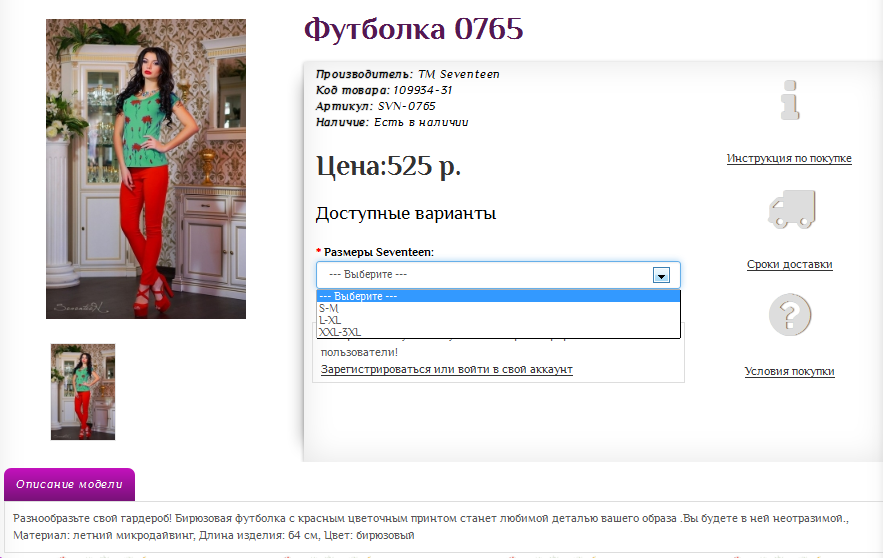Switch to the Описание модели tab
This screenshot has height=558, width=883.
[69, 484]
